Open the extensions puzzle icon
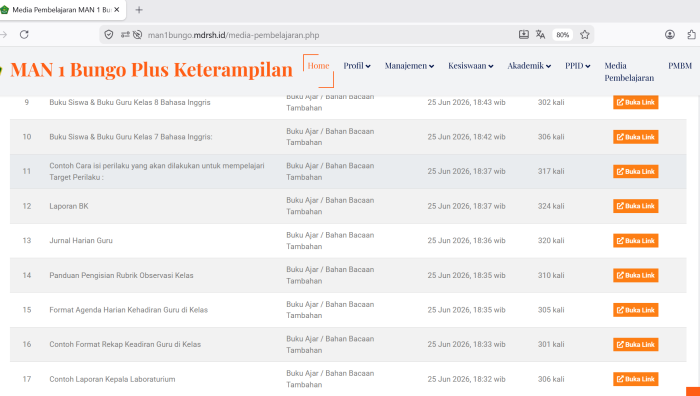This screenshot has width=700, height=396. tap(692, 34)
